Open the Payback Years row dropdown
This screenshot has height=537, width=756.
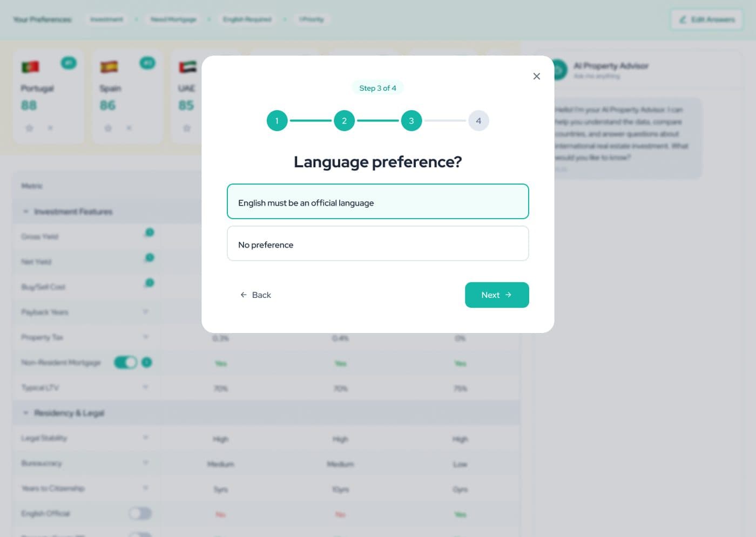[x=146, y=311]
